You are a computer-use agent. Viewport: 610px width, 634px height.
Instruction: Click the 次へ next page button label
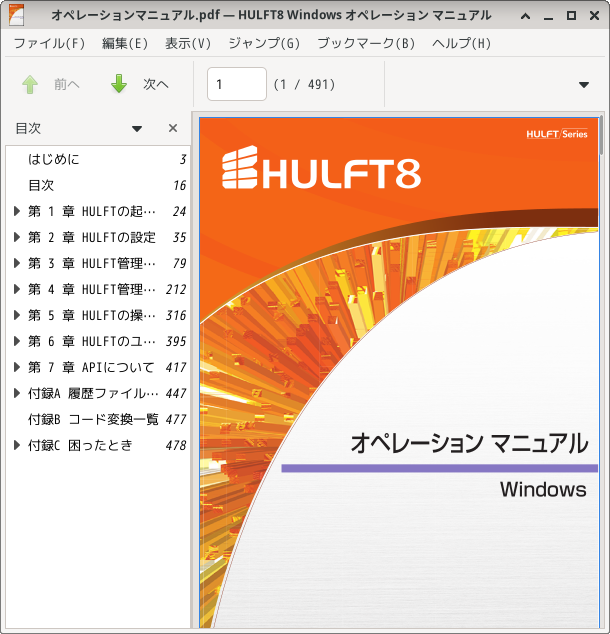coord(156,85)
